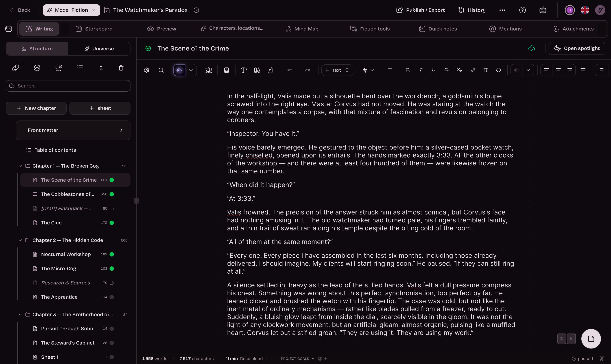Viewport: 611px width, 364px height.
Task: Toggle status dot for Pursuit Through Soho
Action: (x=112, y=329)
